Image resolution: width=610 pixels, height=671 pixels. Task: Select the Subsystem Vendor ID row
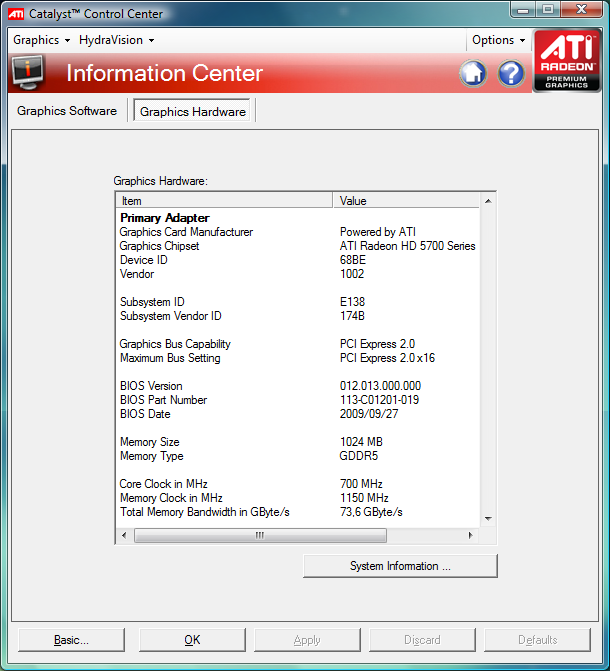[298, 316]
